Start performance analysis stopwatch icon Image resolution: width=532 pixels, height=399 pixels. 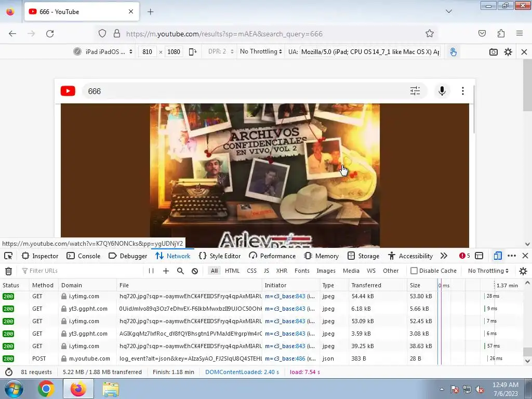(x=9, y=372)
